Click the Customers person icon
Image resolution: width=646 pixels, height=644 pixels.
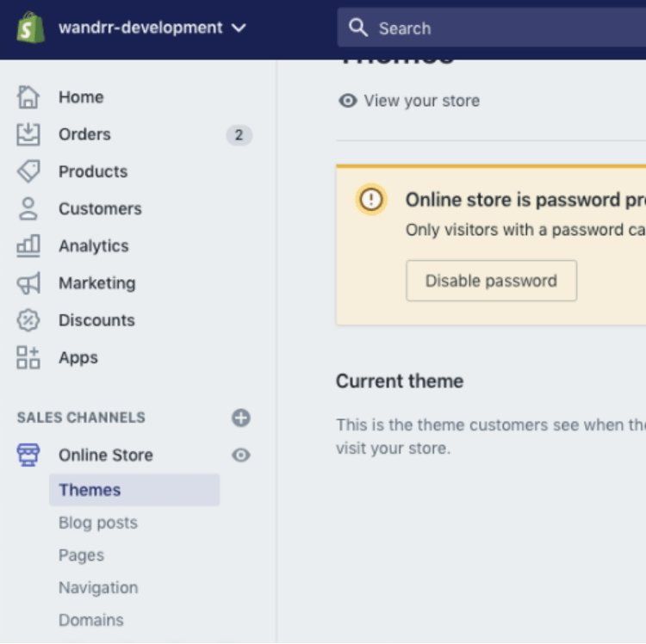click(x=28, y=208)
